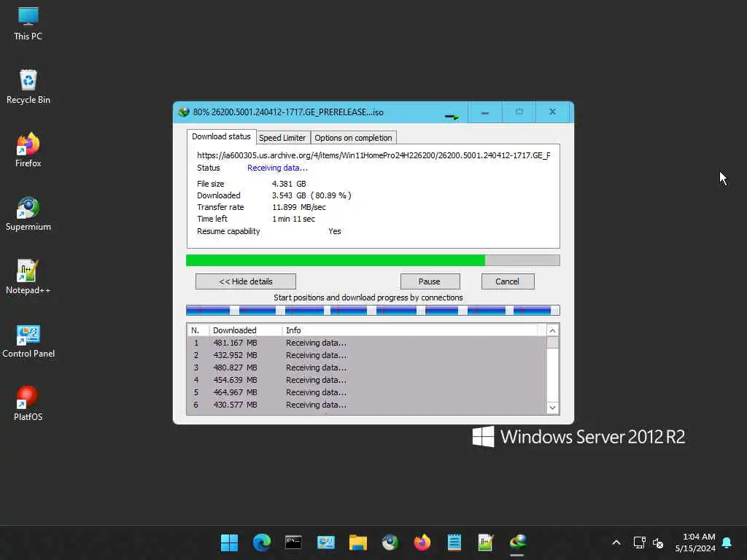Click Internet Download Manager taskbar icon
The image size is (747, 560).
tap(518, 542)
